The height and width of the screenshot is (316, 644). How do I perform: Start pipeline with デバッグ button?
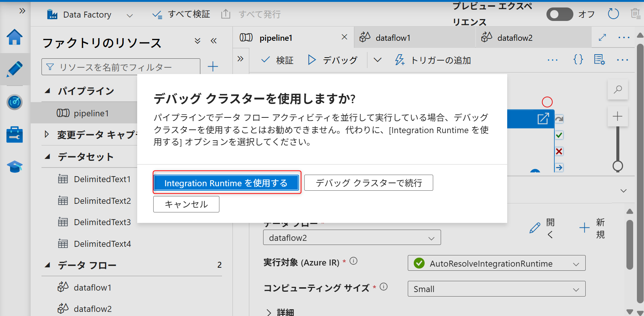333,60
